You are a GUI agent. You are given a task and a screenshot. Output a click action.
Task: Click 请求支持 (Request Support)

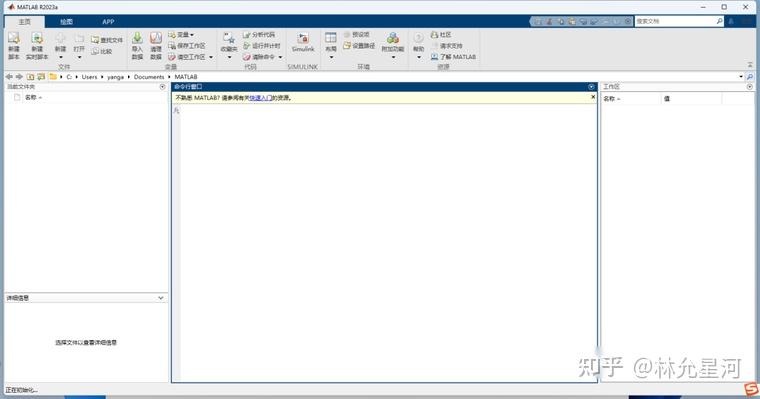click(446, 46)
